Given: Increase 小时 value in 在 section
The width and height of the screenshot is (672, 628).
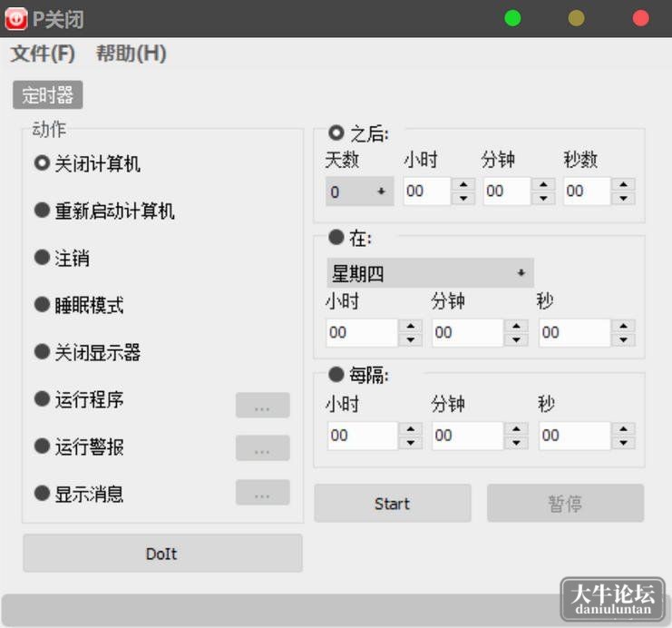Looking at the screenshot, I should tap(411, 327).
